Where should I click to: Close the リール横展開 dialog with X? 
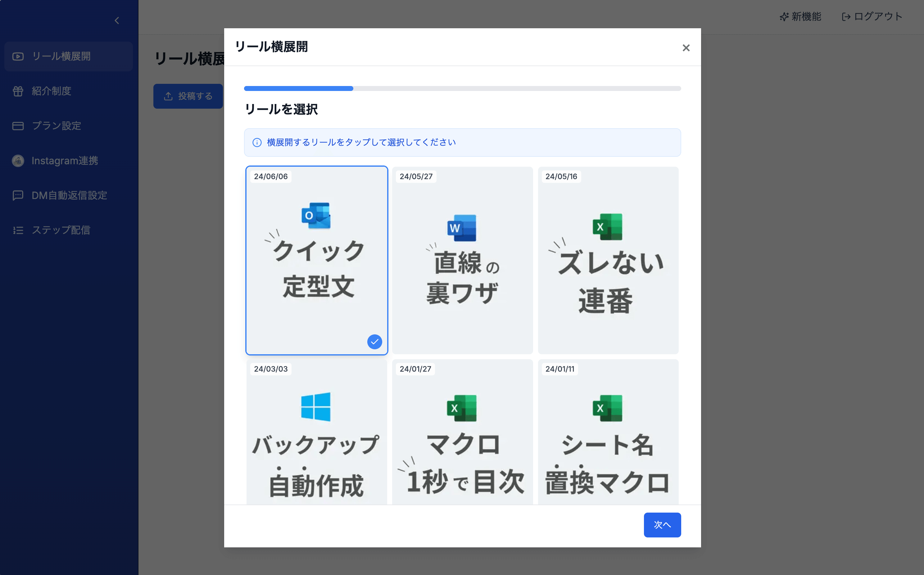pyautogui.click(x=686, y=48)
